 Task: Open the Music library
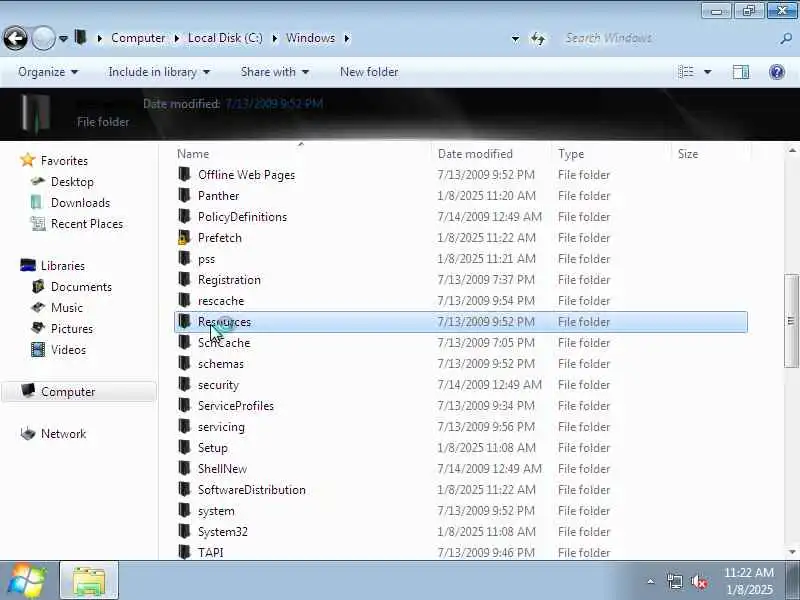pyautogui.click(x=67, y=308)
